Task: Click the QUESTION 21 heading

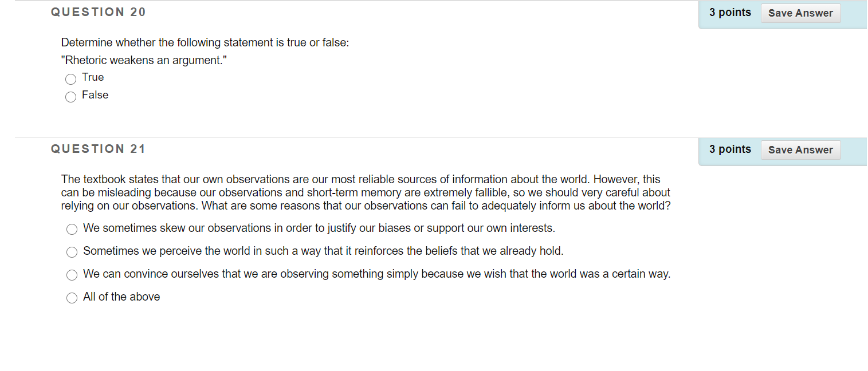Action: (99, 149)
